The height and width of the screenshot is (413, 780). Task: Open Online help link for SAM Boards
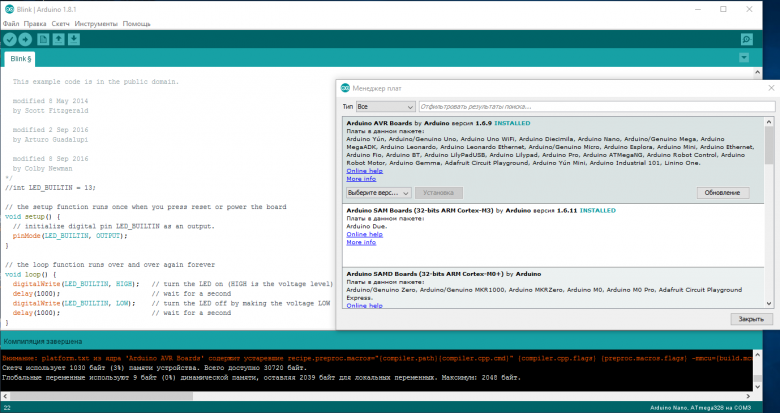[x=365, y=234]
